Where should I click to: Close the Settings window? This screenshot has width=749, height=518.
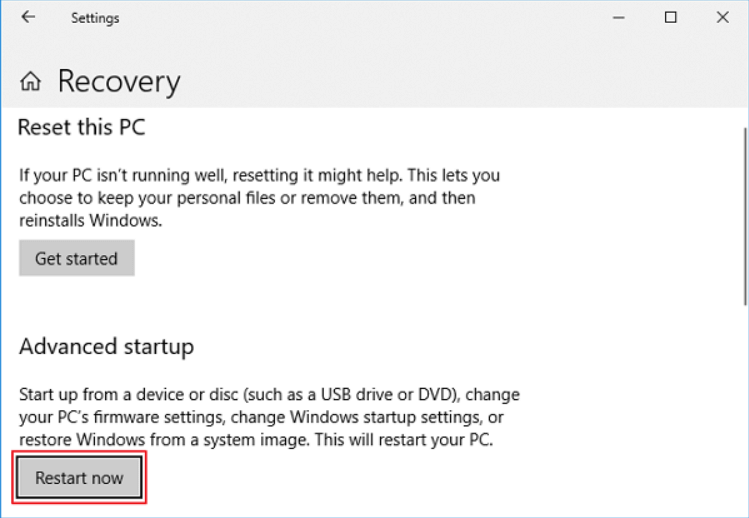click(723, 17)
